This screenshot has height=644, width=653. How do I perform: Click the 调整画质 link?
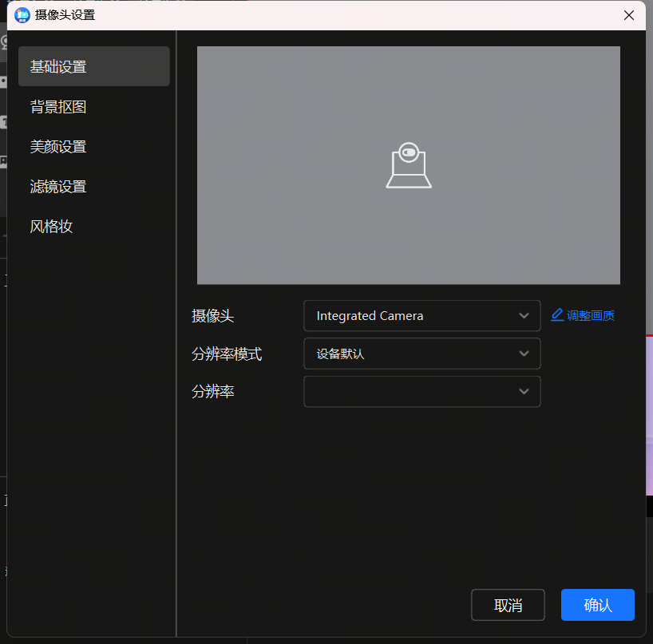click(x=589, y=315)
